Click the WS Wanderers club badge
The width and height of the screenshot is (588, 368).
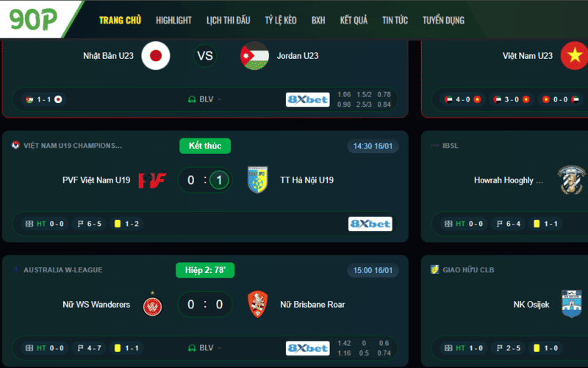point(153,305)
